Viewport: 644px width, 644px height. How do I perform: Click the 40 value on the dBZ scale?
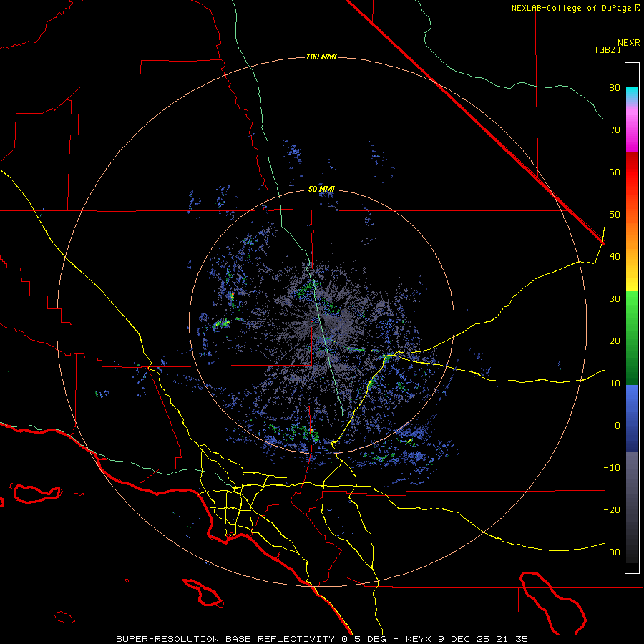(x=615, y=257)
